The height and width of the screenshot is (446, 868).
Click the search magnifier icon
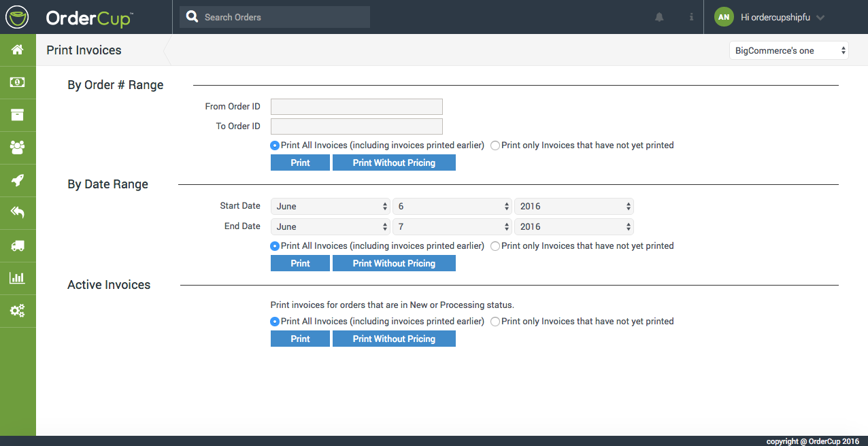(192, 17)
